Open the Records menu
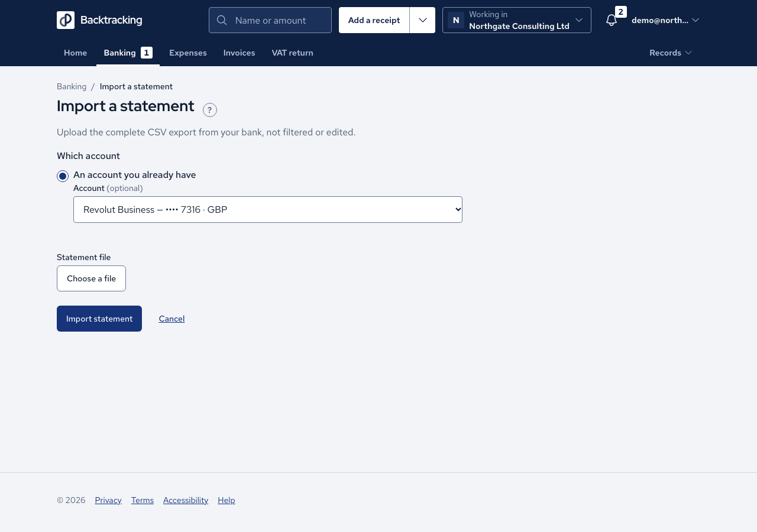 pyautogui.click(x=671, y=53)
